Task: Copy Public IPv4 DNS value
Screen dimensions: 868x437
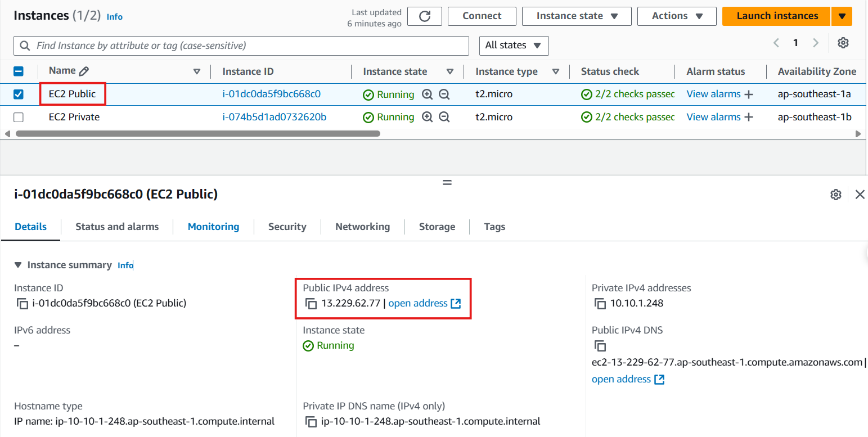Action: click(600, 346)
